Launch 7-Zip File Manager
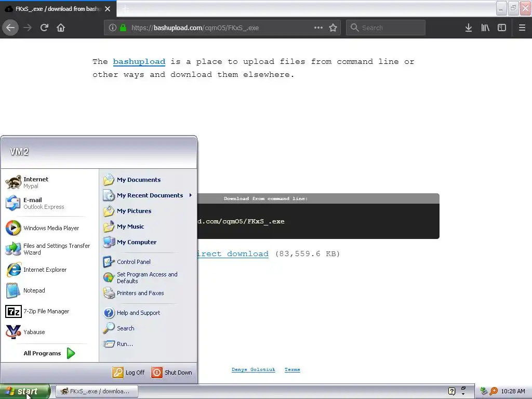 (x=49, y=311)
